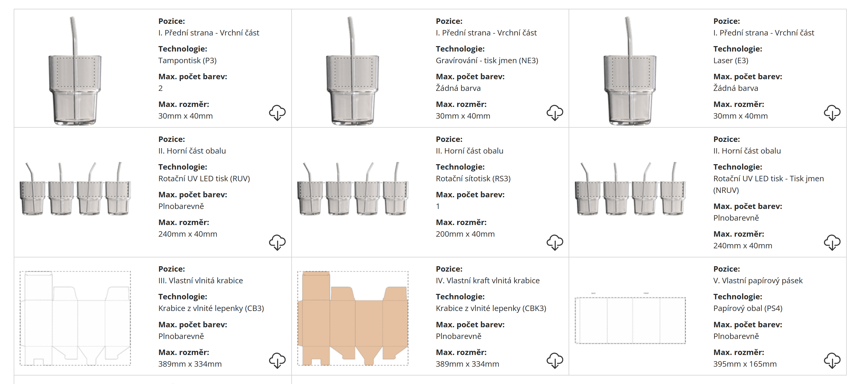Download template for Laser (E3) position

832,113
